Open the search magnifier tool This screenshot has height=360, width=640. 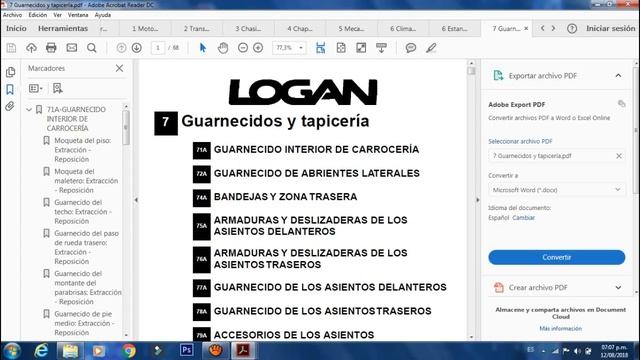[92, 48]
